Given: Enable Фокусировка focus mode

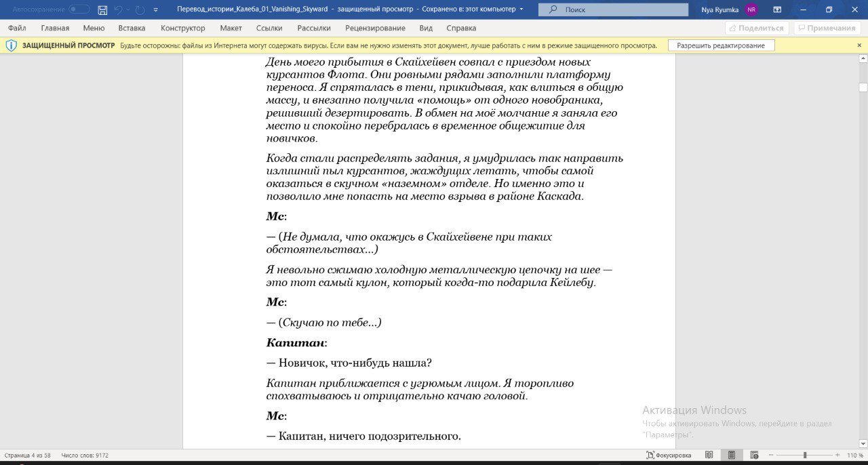Looking at the screenshot, I should 669,456.
